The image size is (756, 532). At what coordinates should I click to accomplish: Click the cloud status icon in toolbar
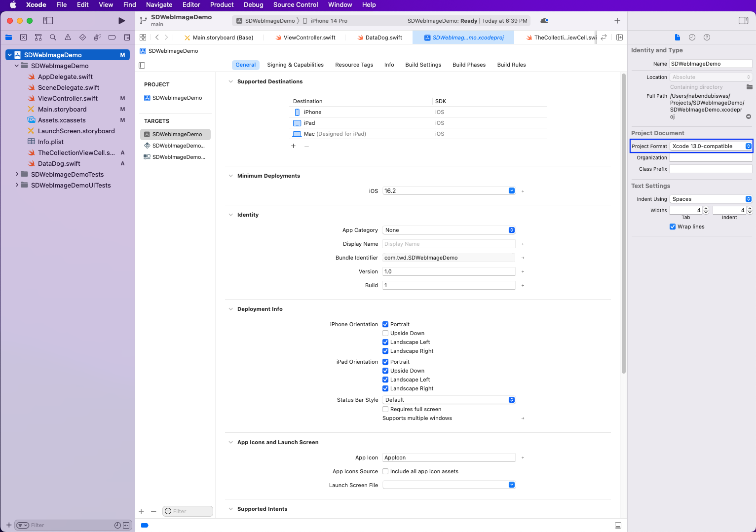[x=544, y=21]
